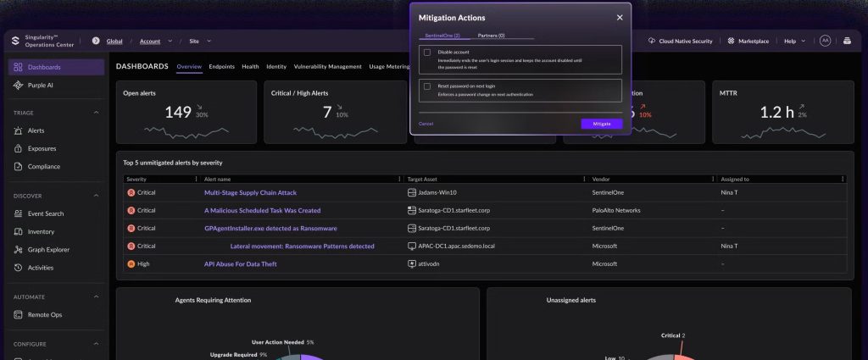Open Dashboards in the sidebar
The image size is (868, 360).
coord(56,68)
